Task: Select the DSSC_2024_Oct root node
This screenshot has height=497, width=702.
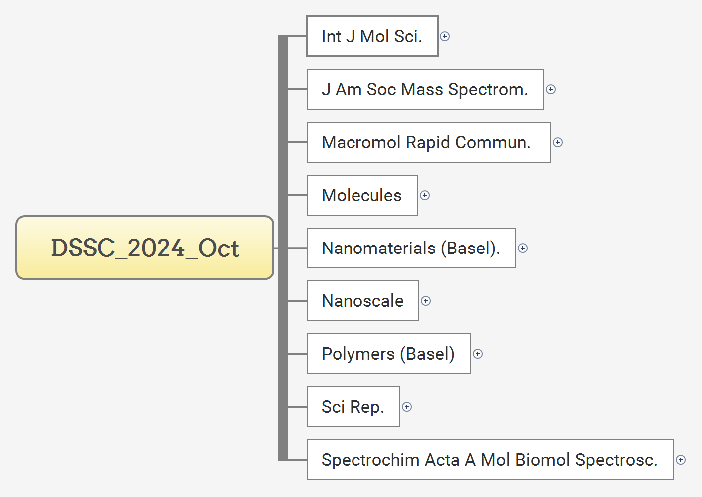Action: pos(145,247)
